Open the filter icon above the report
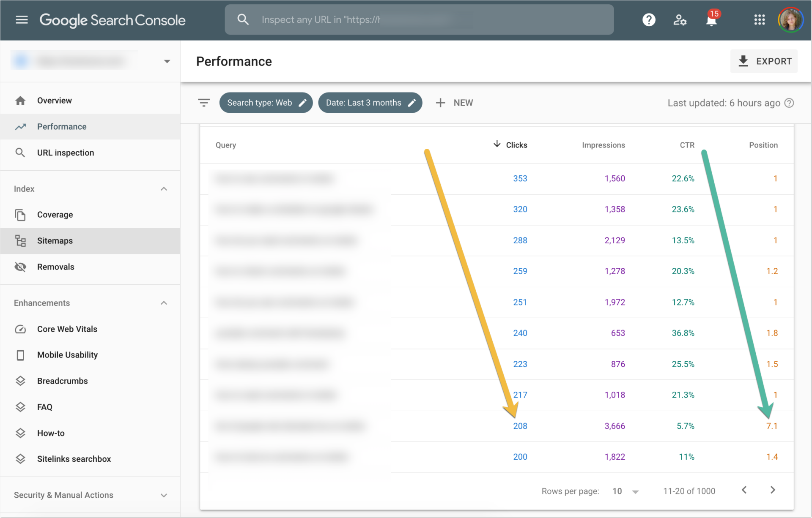 [x=204, y=102]
